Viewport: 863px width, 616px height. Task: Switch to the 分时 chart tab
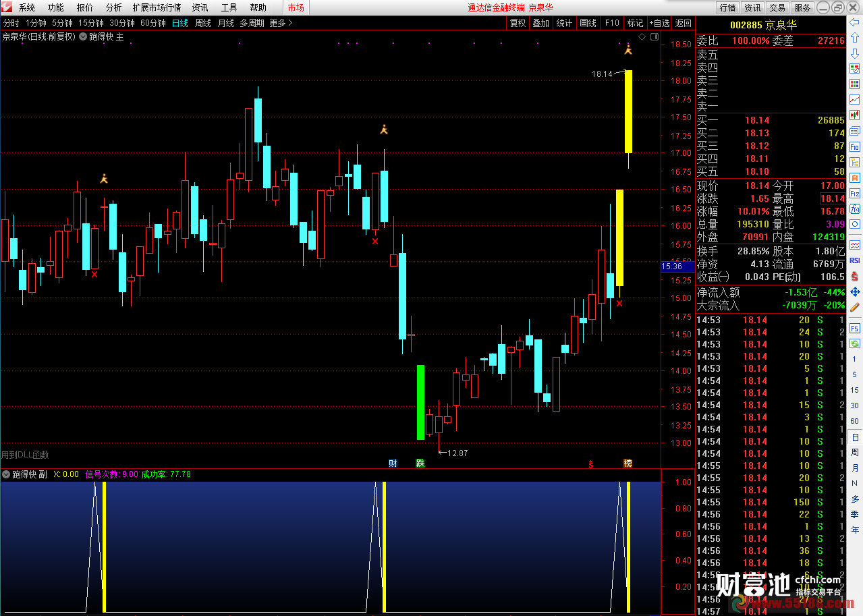click(11, 23)
